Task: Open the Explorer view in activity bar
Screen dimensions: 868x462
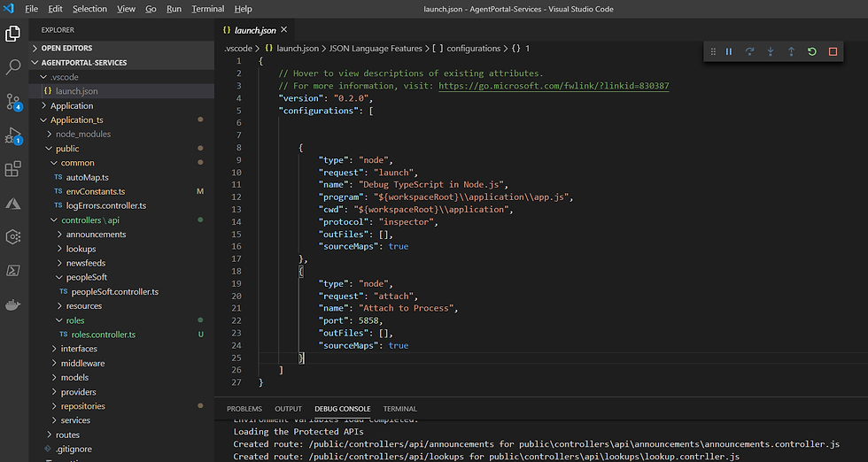Action: coord(12,34)
